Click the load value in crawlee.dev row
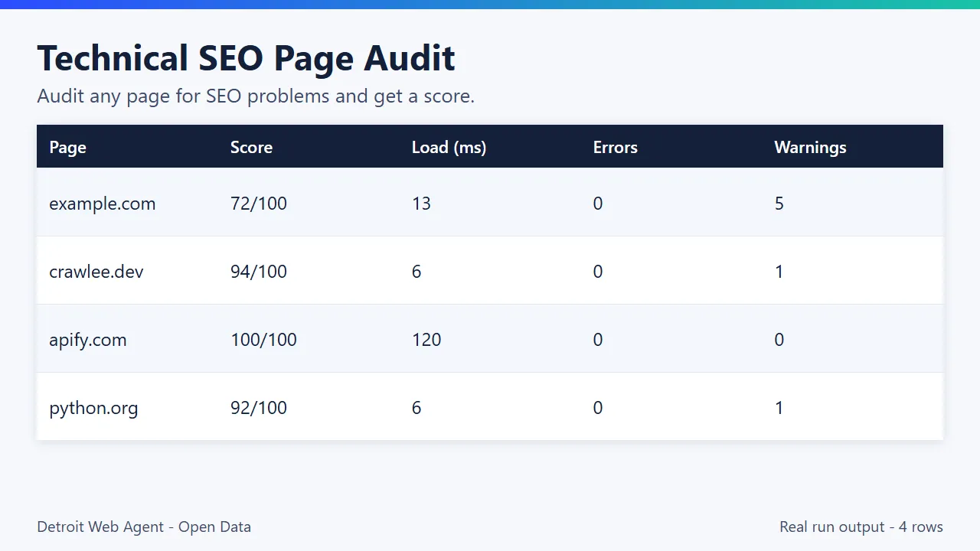Image resolution: width=980 pixels, height=551 pixels. coord(416,272)
